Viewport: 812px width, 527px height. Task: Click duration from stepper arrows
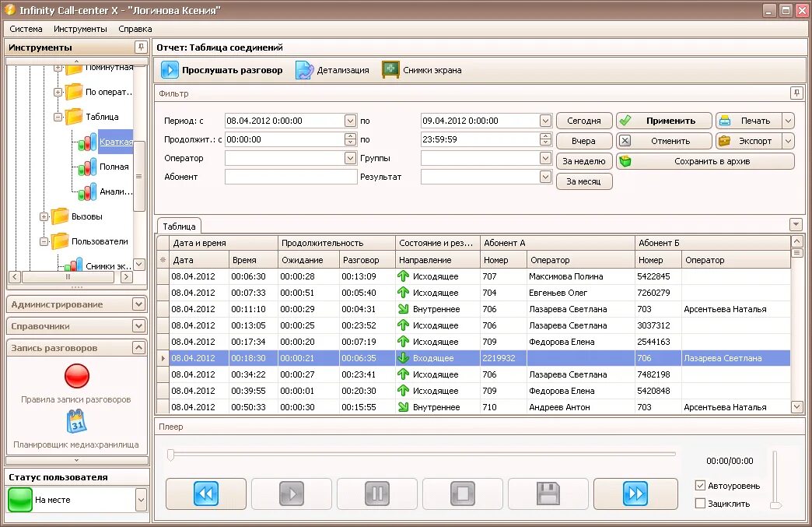pos(350,139)
